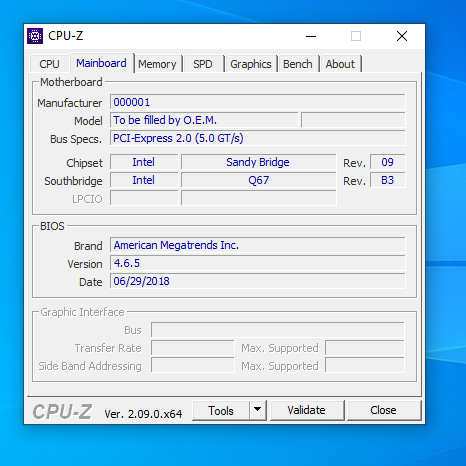This screenshot has width=466, height=466.
Task: Click the Manufacturer field showing 000001
Action: 258,102
